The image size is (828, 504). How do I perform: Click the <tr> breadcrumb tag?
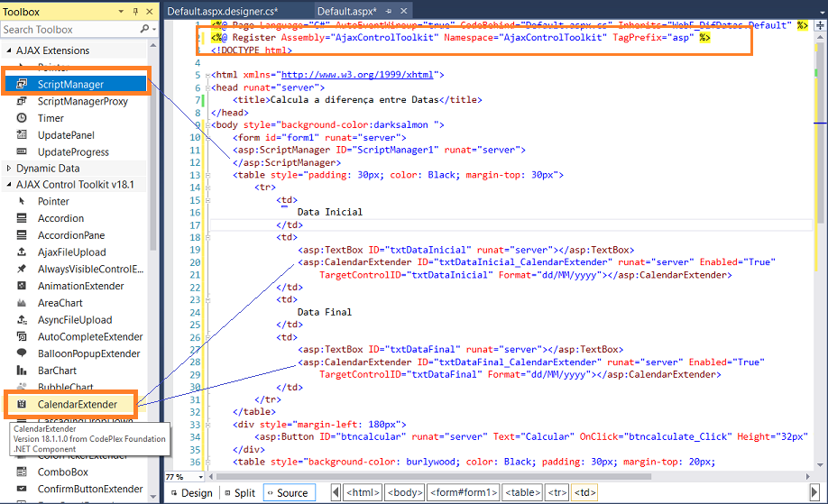point(557,492)
